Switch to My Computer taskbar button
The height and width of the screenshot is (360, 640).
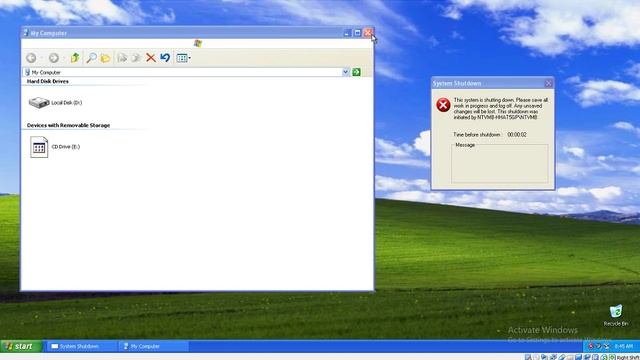coord(153,346)
